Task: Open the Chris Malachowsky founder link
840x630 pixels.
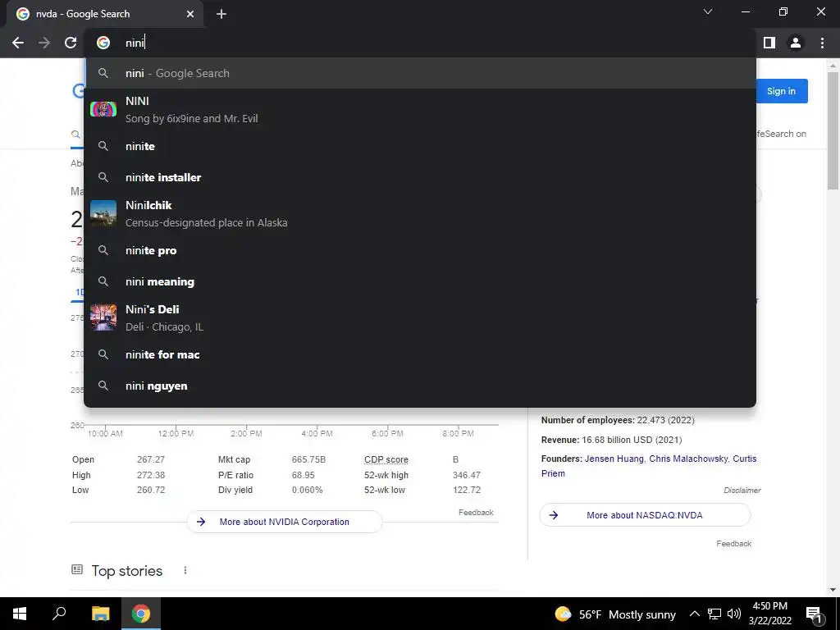Action: [x=688, y=459]
